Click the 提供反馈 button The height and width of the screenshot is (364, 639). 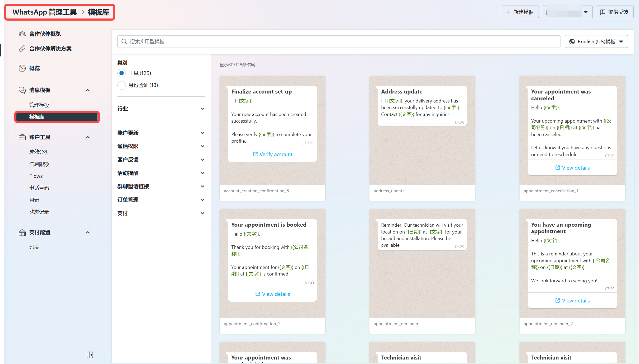coord(614,12)
